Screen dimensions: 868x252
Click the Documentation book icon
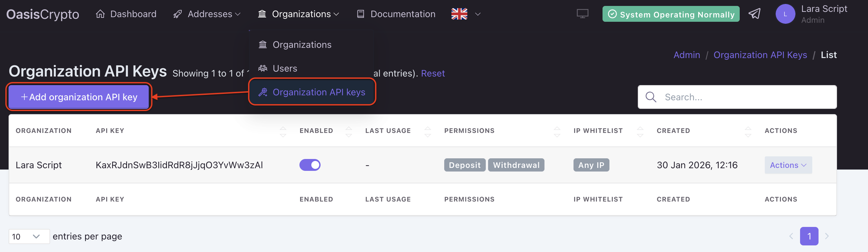(360, 14)
